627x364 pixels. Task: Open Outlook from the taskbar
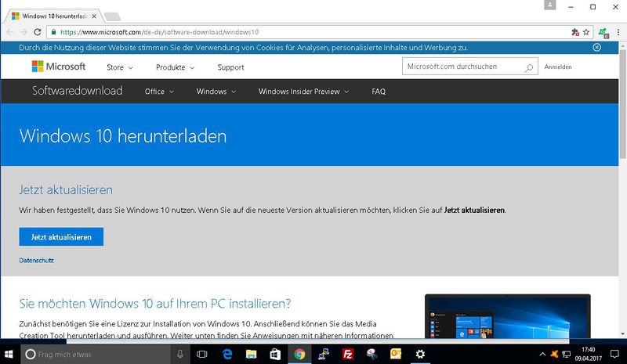pyautogui.click(x=396, y=354)
